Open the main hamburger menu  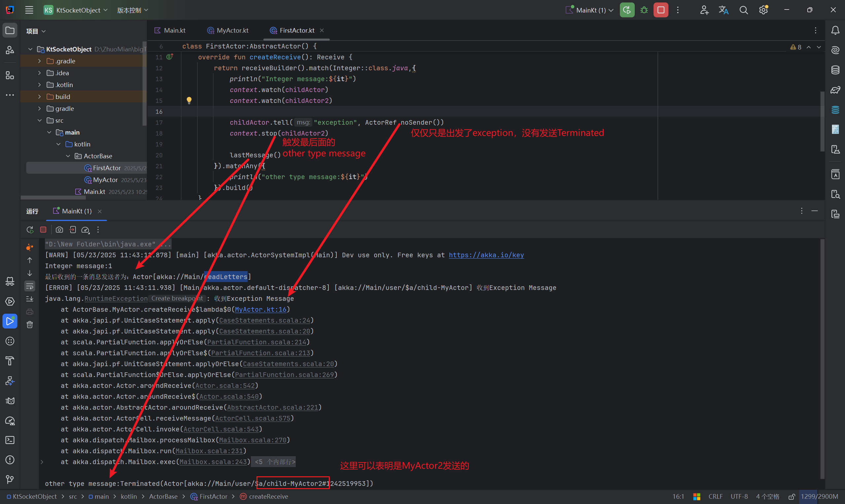(x=29, y=10)
